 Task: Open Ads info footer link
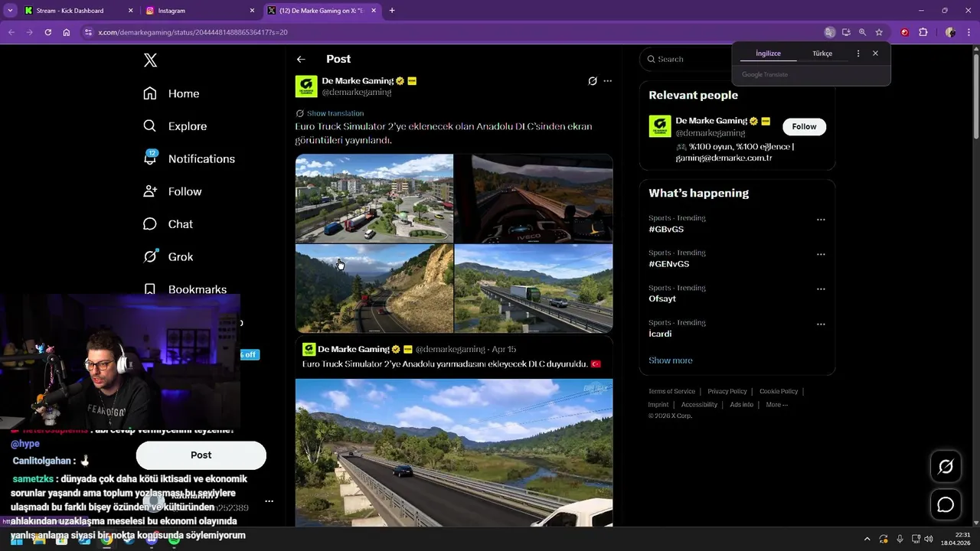(741, 404)
